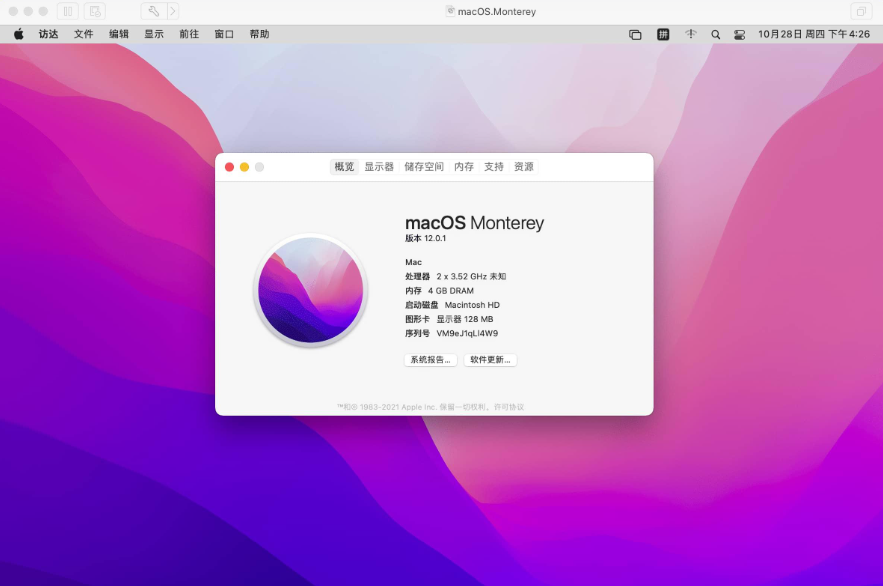
Task: Open the 许可协议 link
Action: (509, 407)
